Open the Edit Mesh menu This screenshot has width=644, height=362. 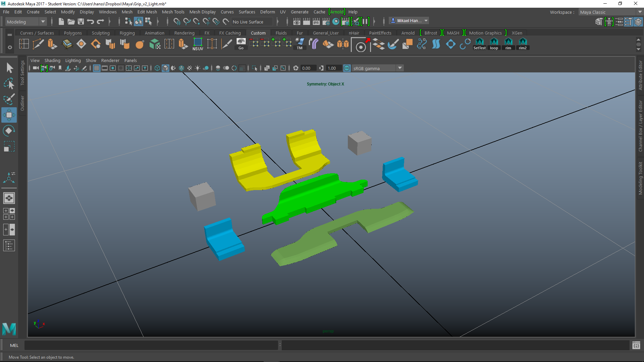pyautogui.click(x=147, y=12)
